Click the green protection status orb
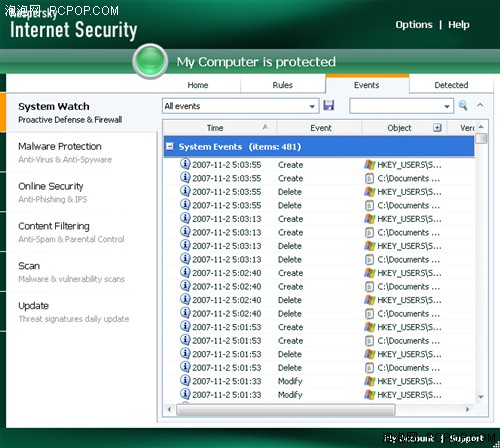This screenshot has height=448, width=500. click(150, 61)
